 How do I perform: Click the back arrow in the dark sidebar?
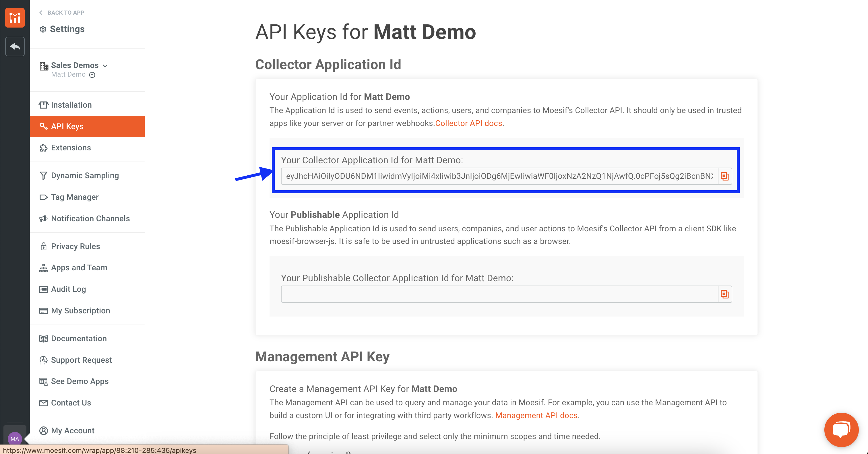click(x=15, y=46)
